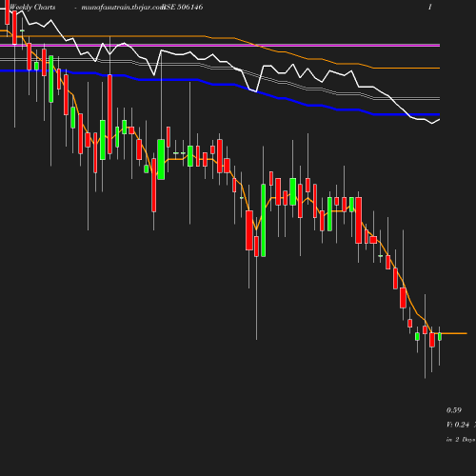Click the "munafasutrain.tbrjar.com" site label

(x=123, y=8)
